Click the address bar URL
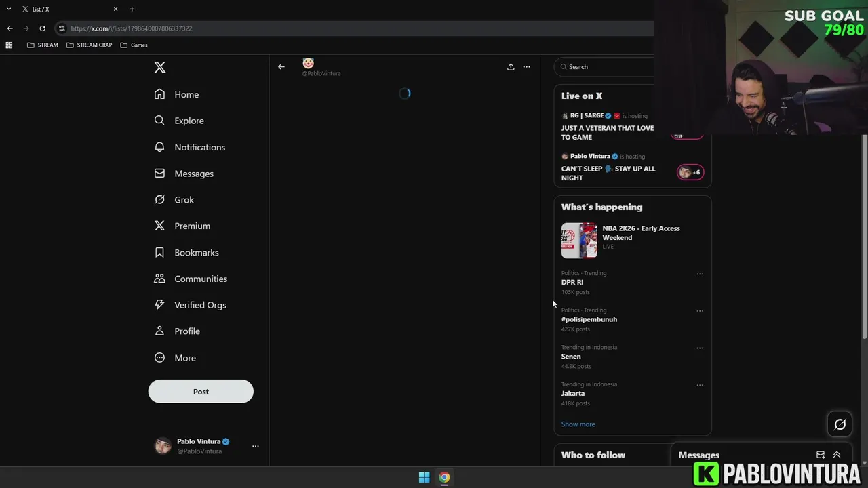868x488 pixels. coord(132,28)
